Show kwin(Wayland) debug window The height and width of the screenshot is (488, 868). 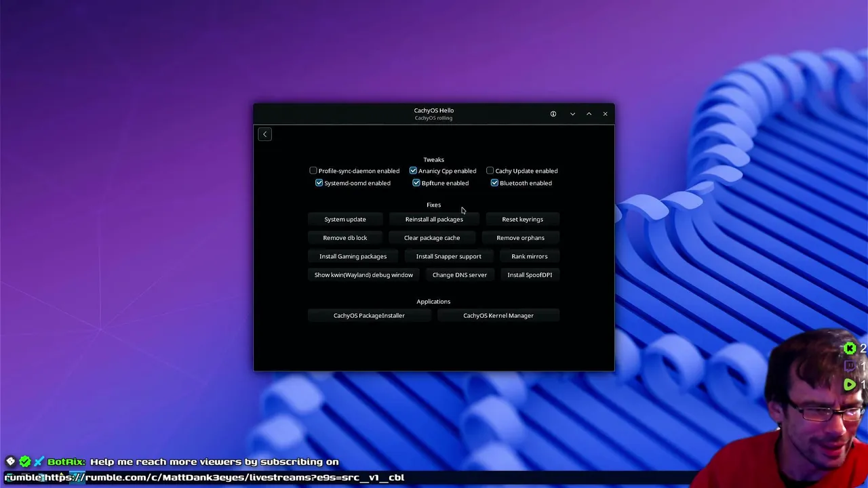coord(363,274)
